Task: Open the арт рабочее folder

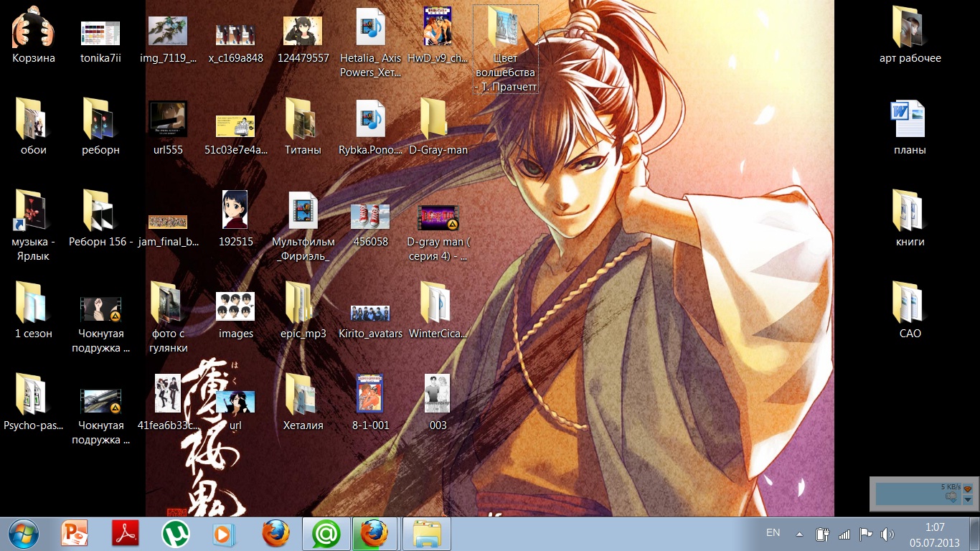Action: click(x=910, y=36)
